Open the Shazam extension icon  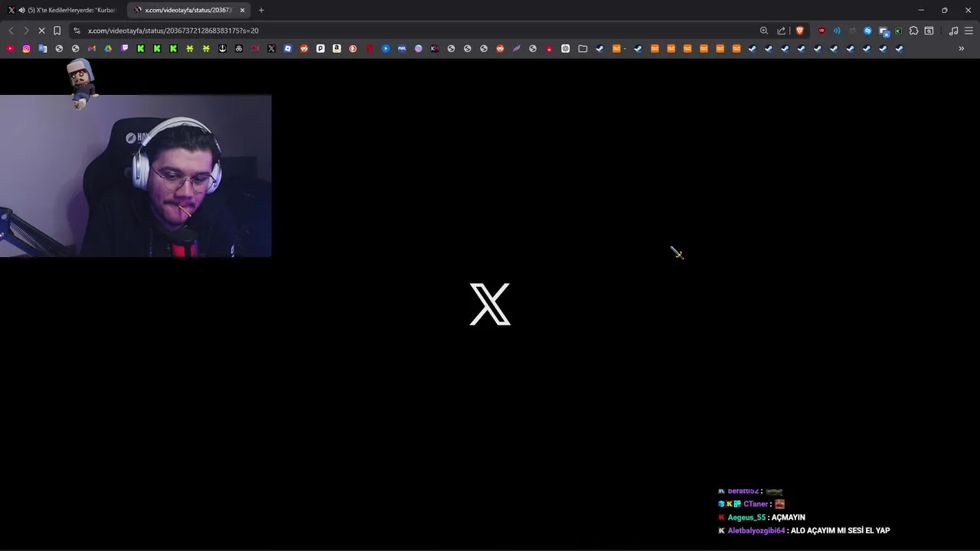pyautogui.click(x=867, y=31)
